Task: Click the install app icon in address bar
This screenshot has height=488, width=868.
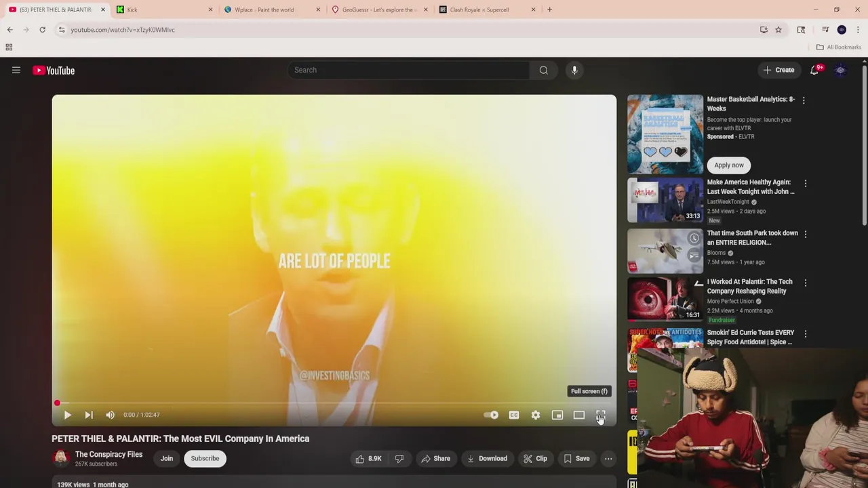Action: coord(764,30)
